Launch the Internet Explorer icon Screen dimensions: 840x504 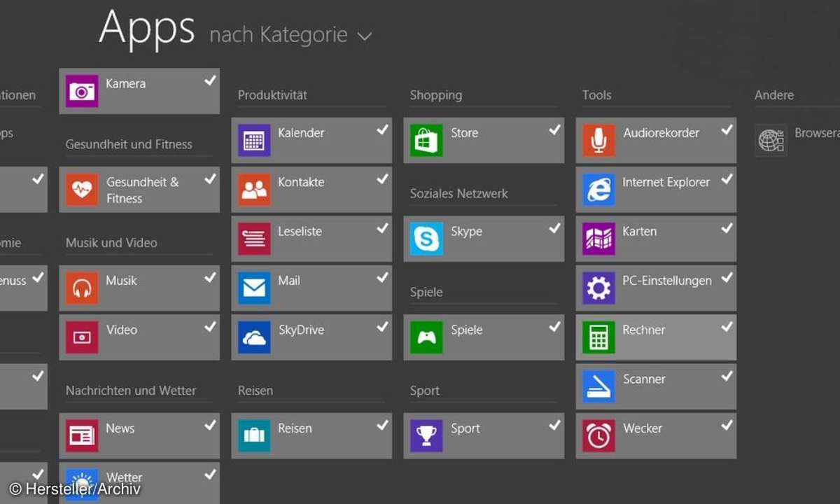[598, 190]
